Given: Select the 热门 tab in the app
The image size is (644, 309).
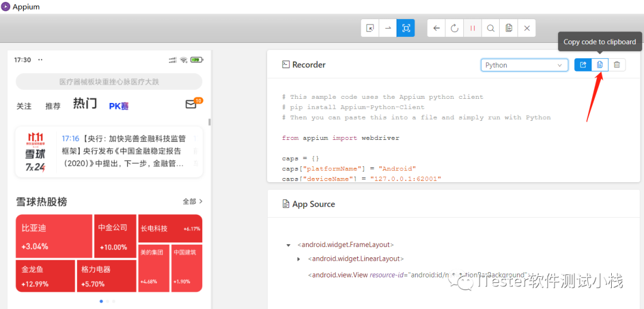Looking at the screenshot, I should point(85,104).
